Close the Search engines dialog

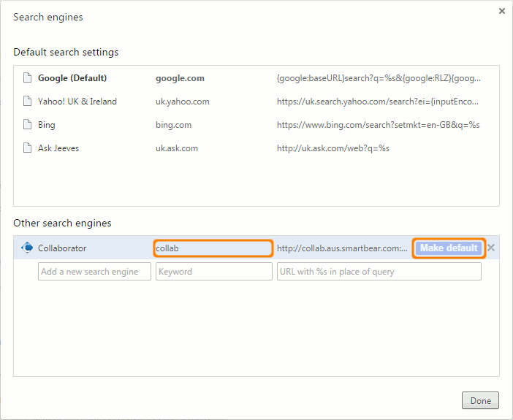[x=501, y=11]
